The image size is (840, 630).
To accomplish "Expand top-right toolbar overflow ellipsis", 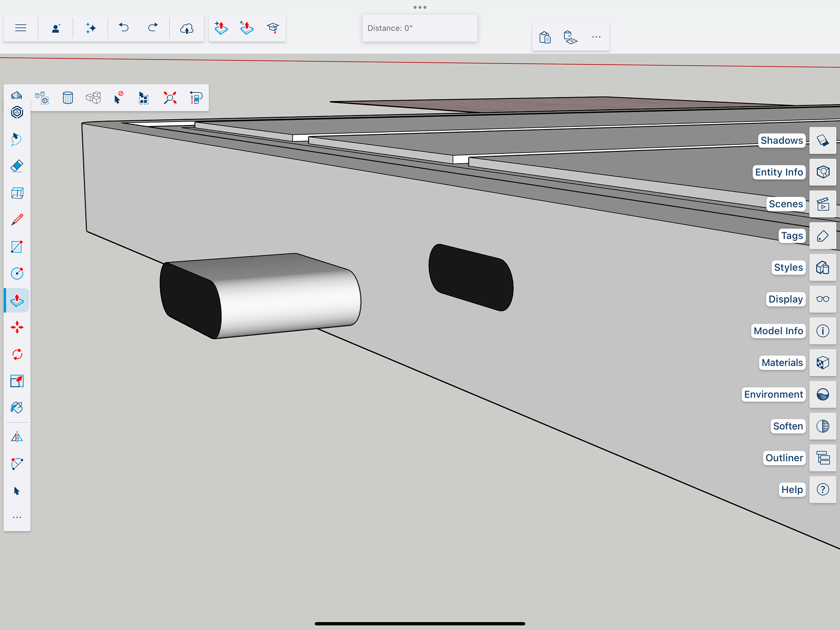I will click(596, 37).
